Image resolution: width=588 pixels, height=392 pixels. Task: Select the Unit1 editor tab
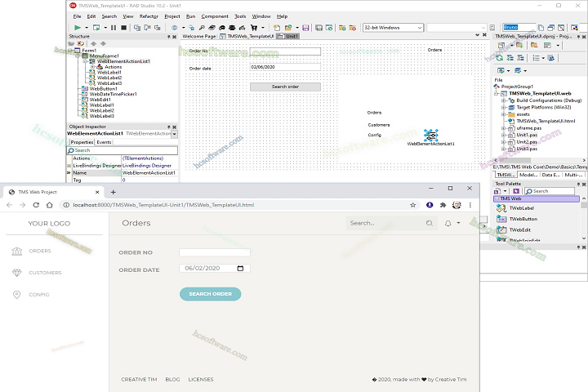(x=288, y=37)
